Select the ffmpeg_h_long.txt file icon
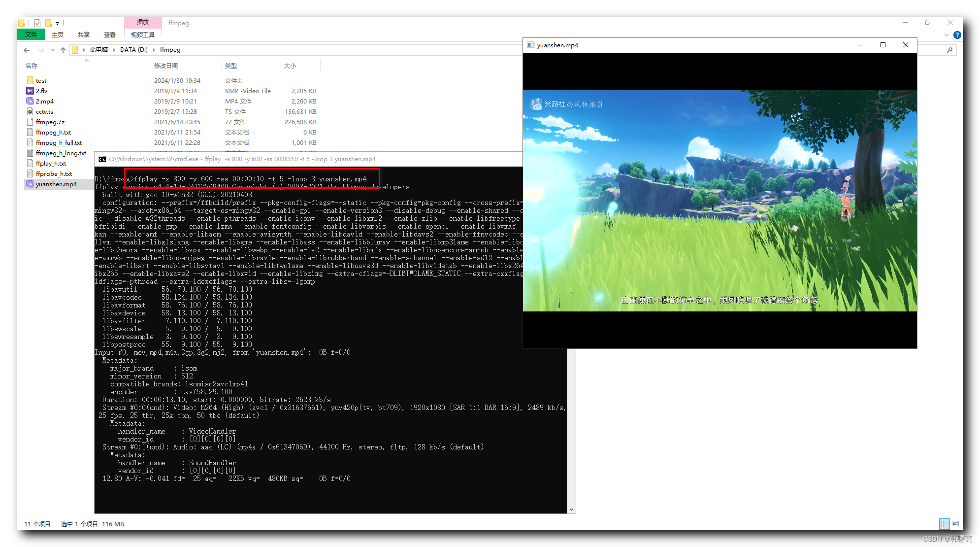This screenshot has height=547, width=980. [30, 153]
